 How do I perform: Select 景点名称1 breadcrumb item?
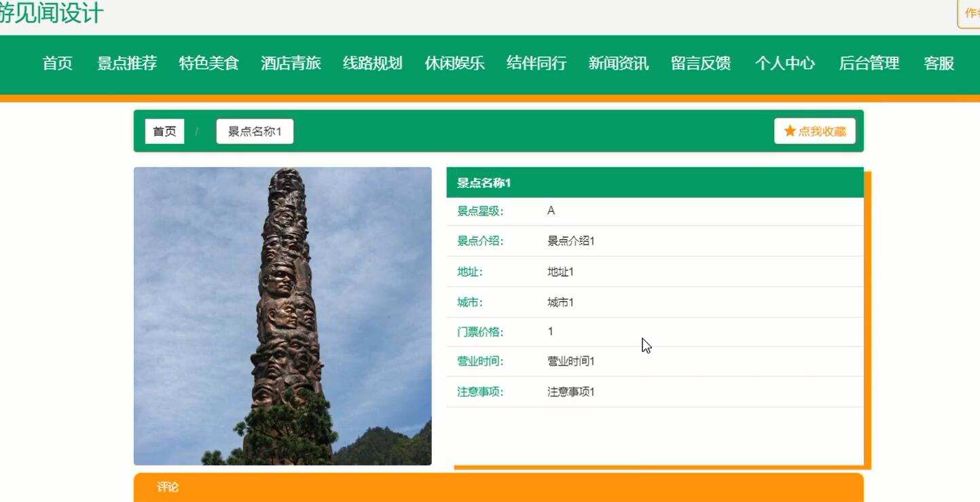coord(255,131)
